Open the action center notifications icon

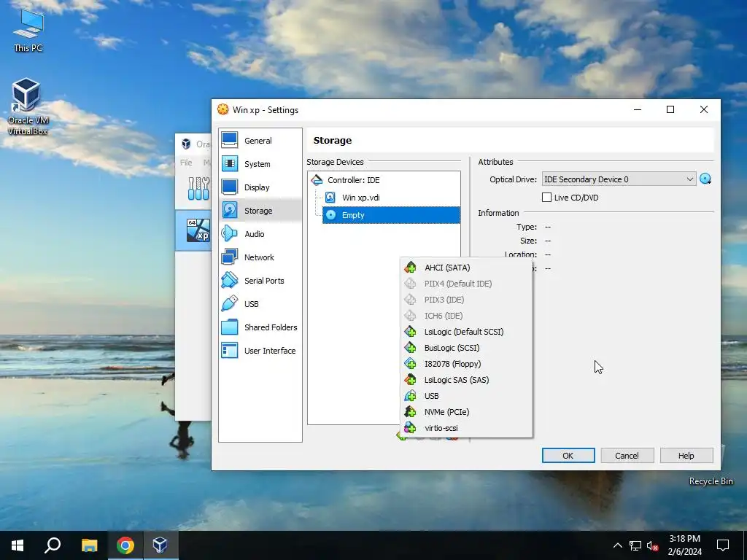pos(723,545)
